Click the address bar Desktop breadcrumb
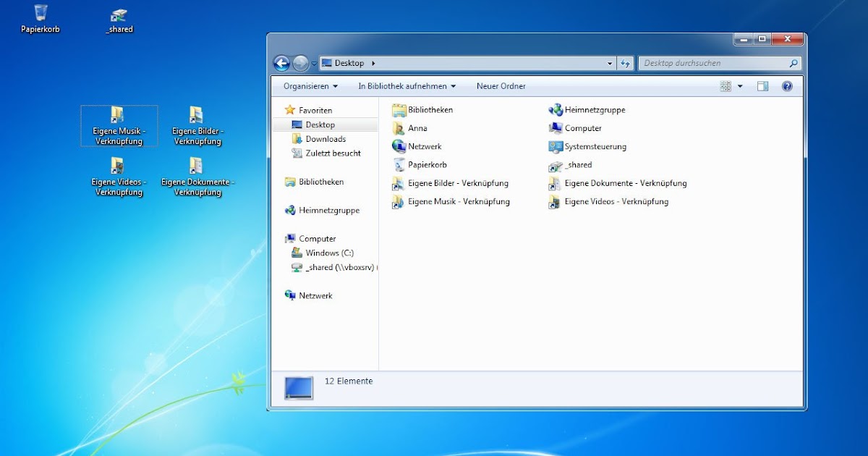The image size is (868, 456). [x=349, y=63]
